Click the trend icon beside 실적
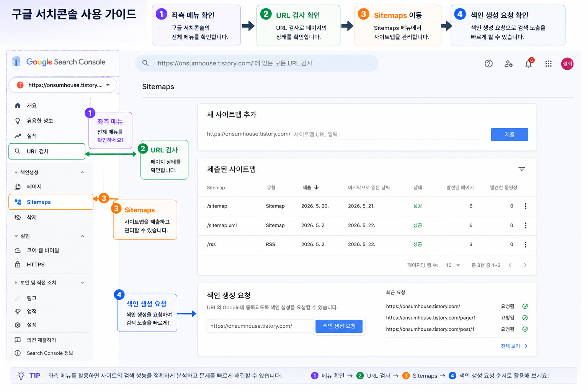 pyautogui.click(x=18, y=136)
